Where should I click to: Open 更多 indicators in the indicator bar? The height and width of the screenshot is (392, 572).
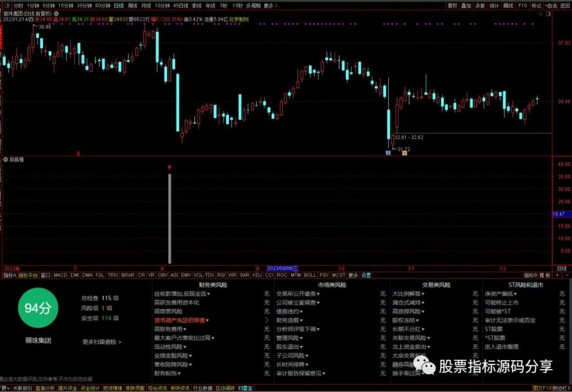pos(353,275)
